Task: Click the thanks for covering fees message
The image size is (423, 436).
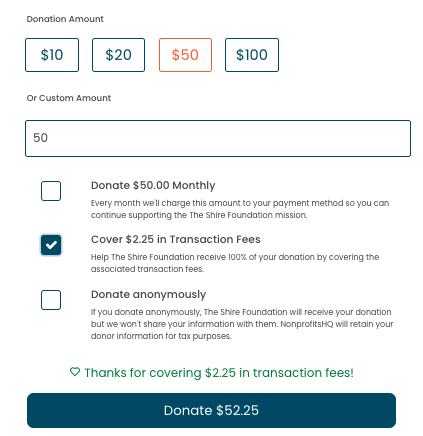Action: 219,373
